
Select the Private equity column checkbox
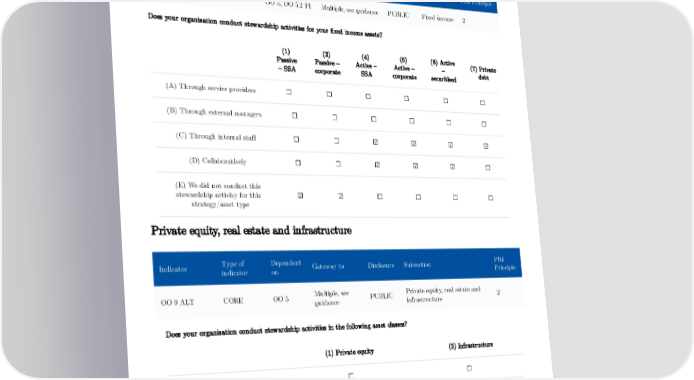coord(351,376)
